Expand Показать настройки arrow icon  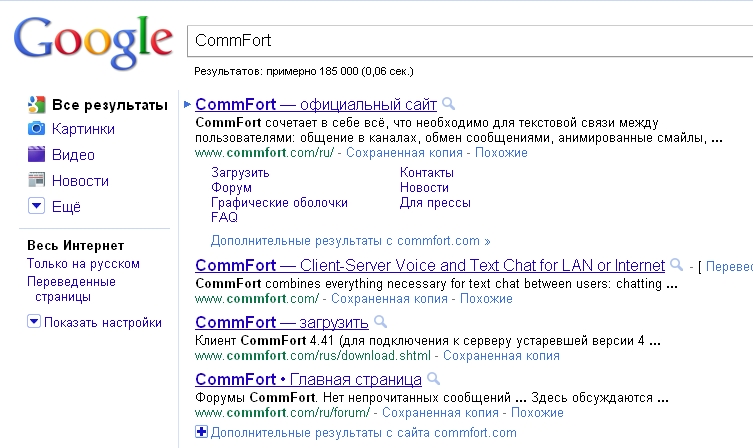coord(34,321)
